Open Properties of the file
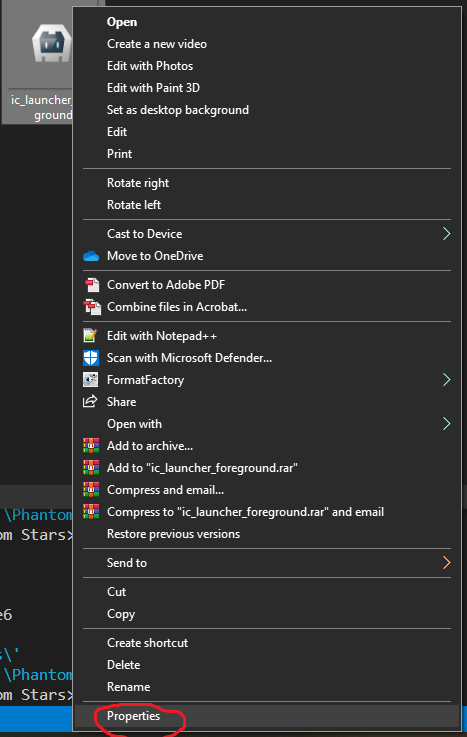 133,716
